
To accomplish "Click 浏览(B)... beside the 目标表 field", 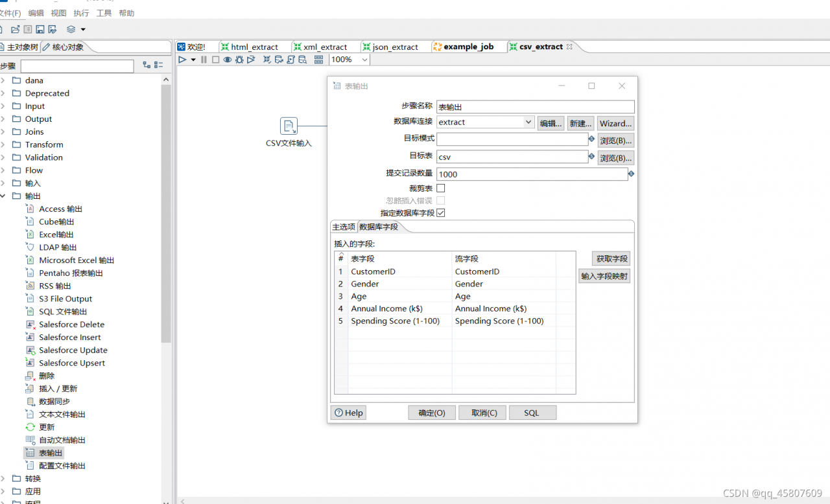I will pos(615,158).
